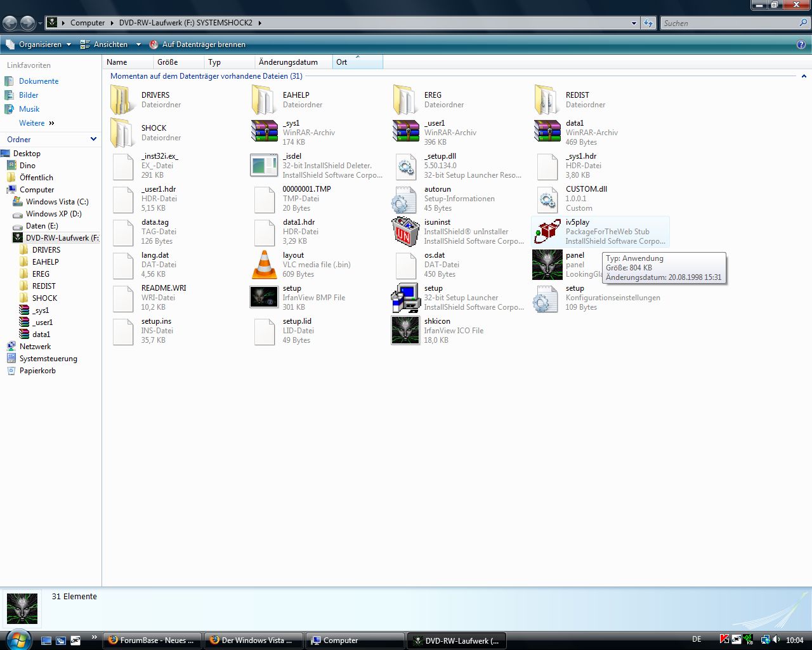Open the EAHELP folder icon in file list
This screenshot has width=812, height=650.
point(264,100)
